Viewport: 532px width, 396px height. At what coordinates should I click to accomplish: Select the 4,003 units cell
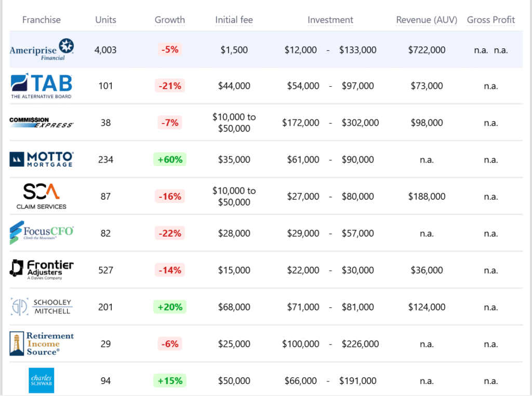105,50
